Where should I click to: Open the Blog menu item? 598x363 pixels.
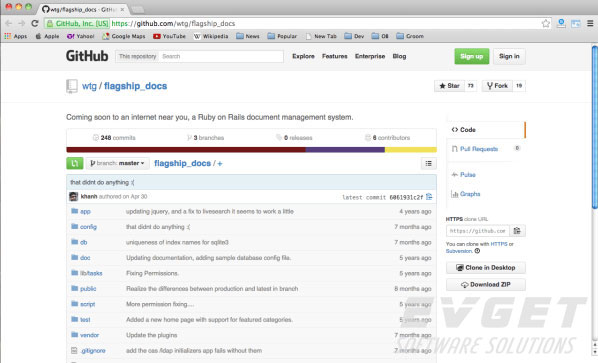pos(399,56)
